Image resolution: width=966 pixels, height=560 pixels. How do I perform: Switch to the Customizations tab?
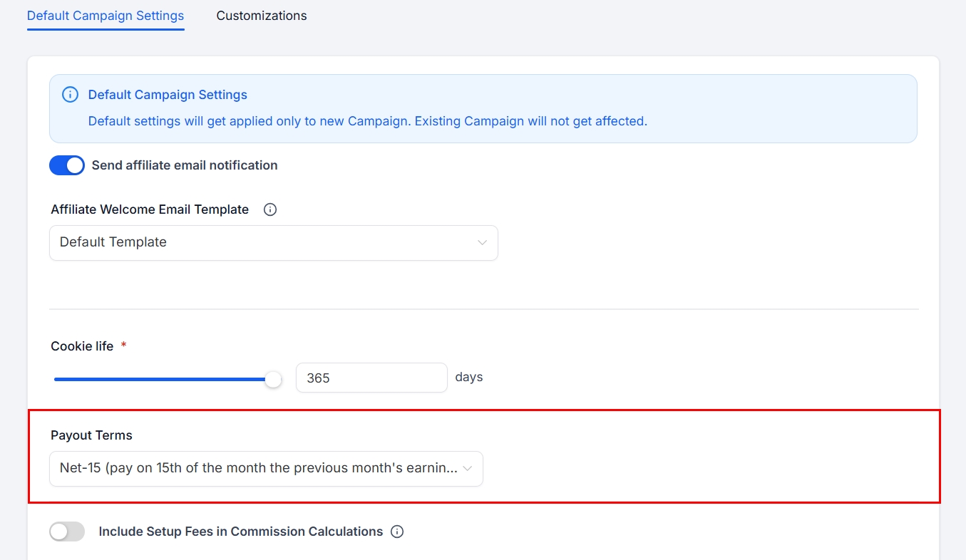pyautogui.click(x=261, y=16)
